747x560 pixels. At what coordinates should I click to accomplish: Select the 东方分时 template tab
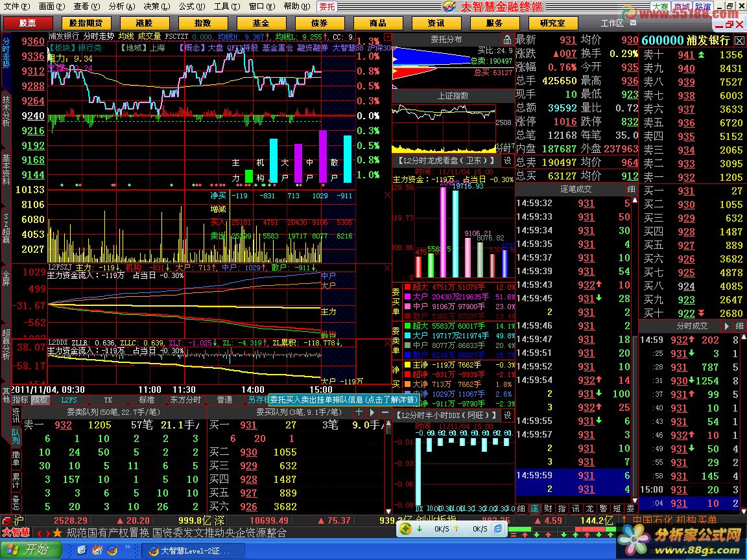pos(186,400)
